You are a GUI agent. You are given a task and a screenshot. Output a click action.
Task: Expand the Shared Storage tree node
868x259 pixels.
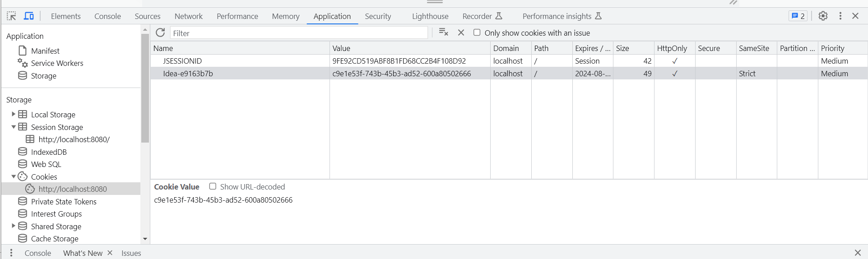click(x=14, y=226)
